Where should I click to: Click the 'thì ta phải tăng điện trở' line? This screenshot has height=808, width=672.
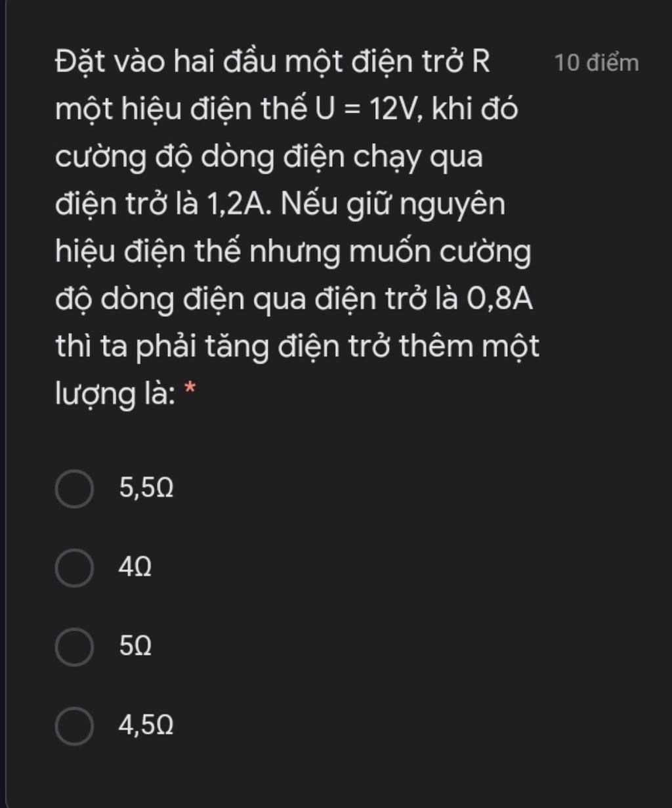(x=297, y=347)
